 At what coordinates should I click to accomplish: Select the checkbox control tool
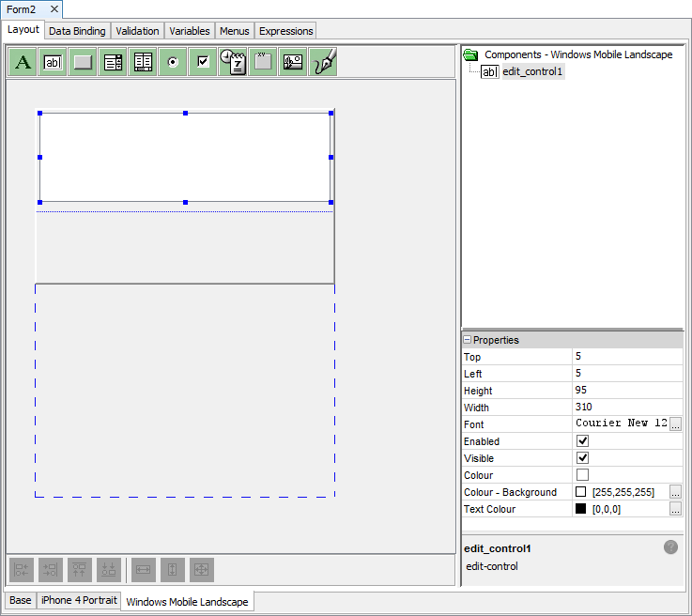point(203,63)
